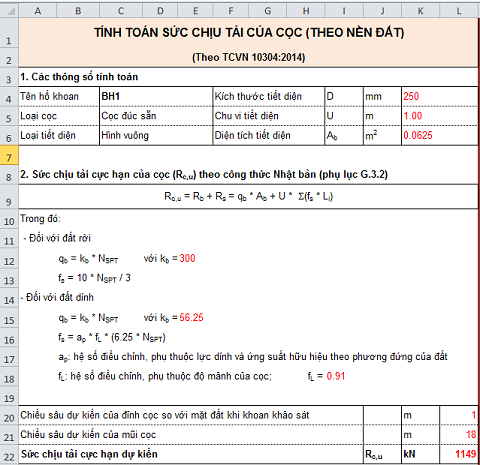Click the title 'TÍNH TOÁN SỨC CHỊU TẢI CỦA CỌC'

[x=249, y=33]
